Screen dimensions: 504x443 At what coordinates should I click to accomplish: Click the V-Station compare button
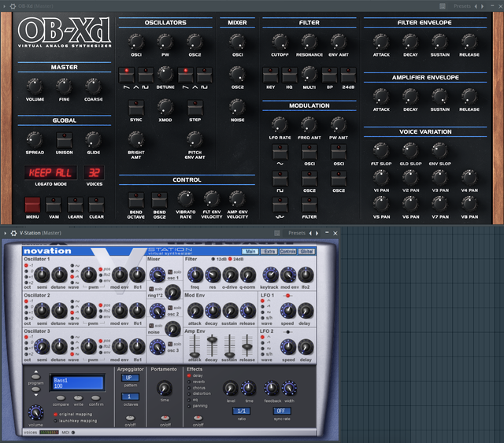[61, 398]
